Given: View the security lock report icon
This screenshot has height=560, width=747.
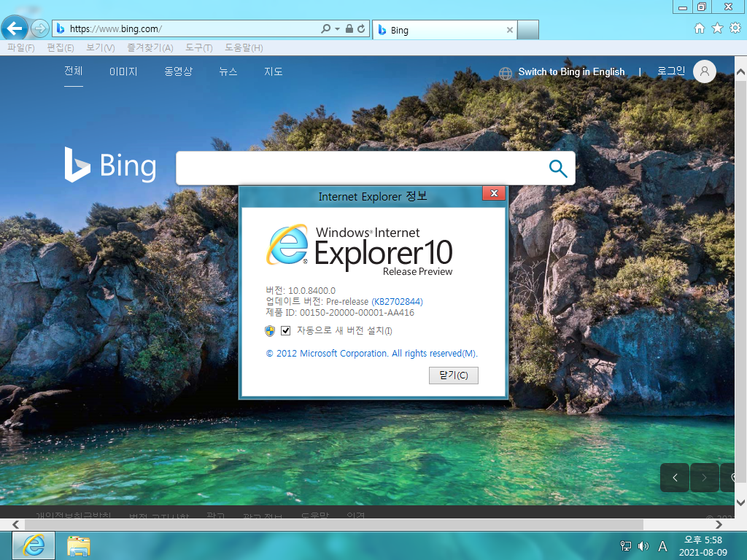Looking at the screenshot, I should [349, 28].
